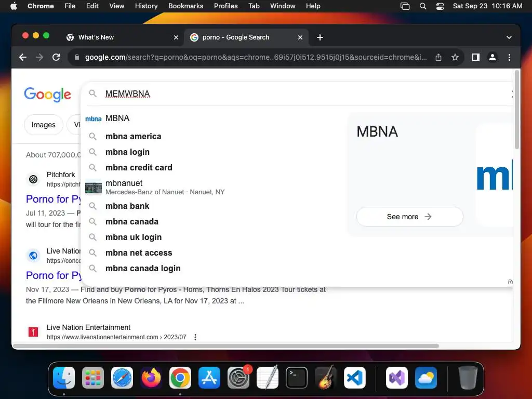Click the MBNA heading in side card
The image size is (532, 399).
(377, 131)
